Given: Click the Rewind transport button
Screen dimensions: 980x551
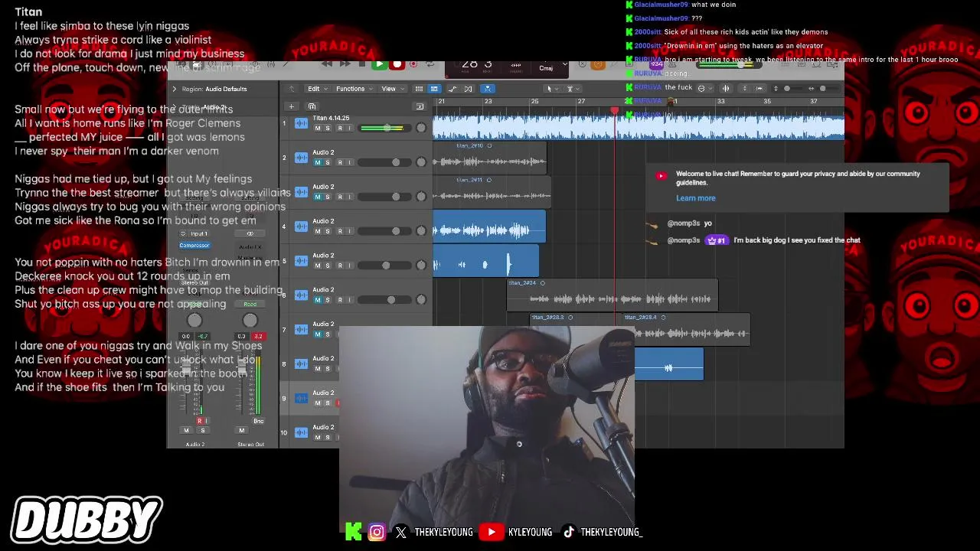Looking at the screenshot, I should pos(327,64).
